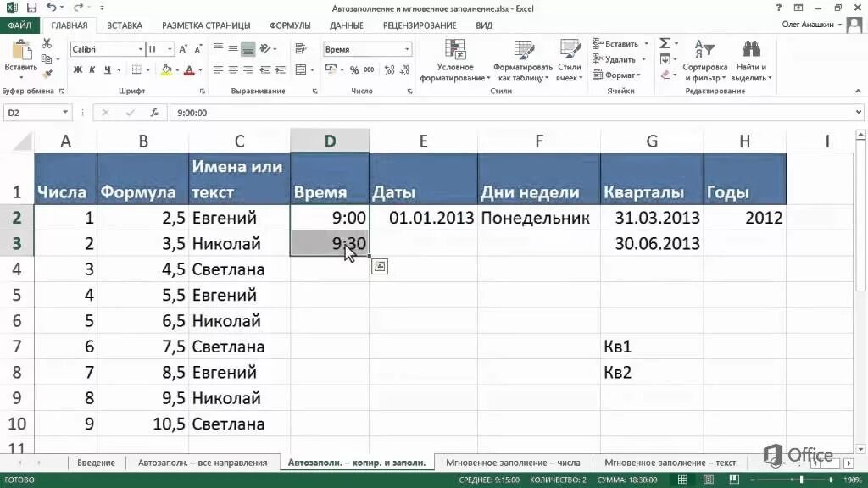Viewport: 868px width, 488px height.
Task: Toggle bold Ж formatting
Action: [x=77, y=69]
